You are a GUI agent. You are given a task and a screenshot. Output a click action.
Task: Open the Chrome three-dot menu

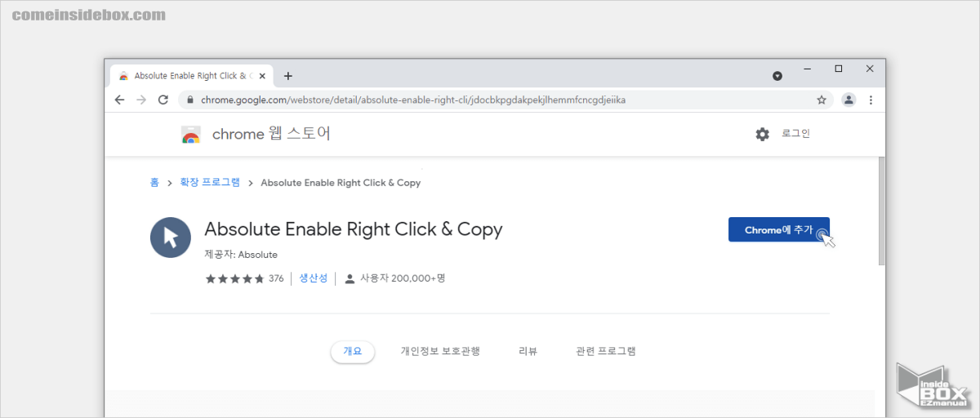[871, 100]
